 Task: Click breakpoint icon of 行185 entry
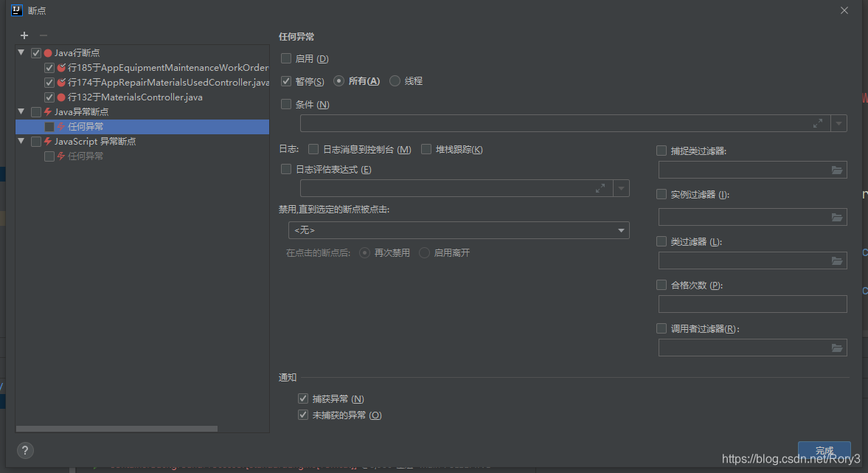click(61, 68)
